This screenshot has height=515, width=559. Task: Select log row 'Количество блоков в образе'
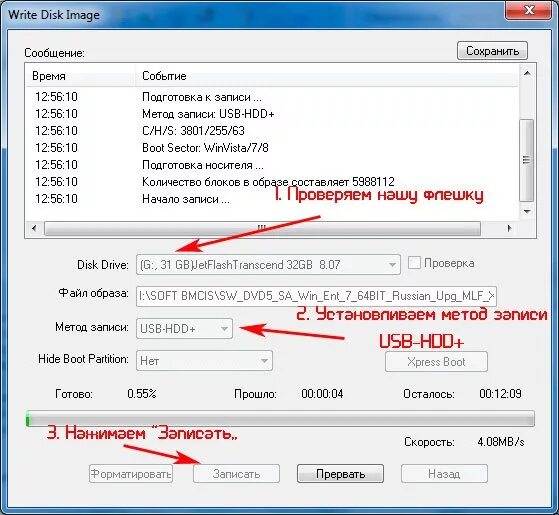[x=272, y=182]
